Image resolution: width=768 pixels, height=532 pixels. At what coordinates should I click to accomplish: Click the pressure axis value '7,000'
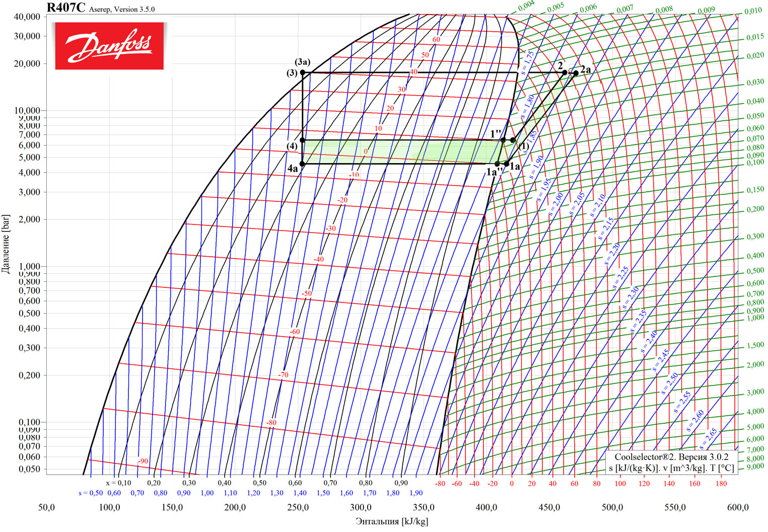(30, 135)
